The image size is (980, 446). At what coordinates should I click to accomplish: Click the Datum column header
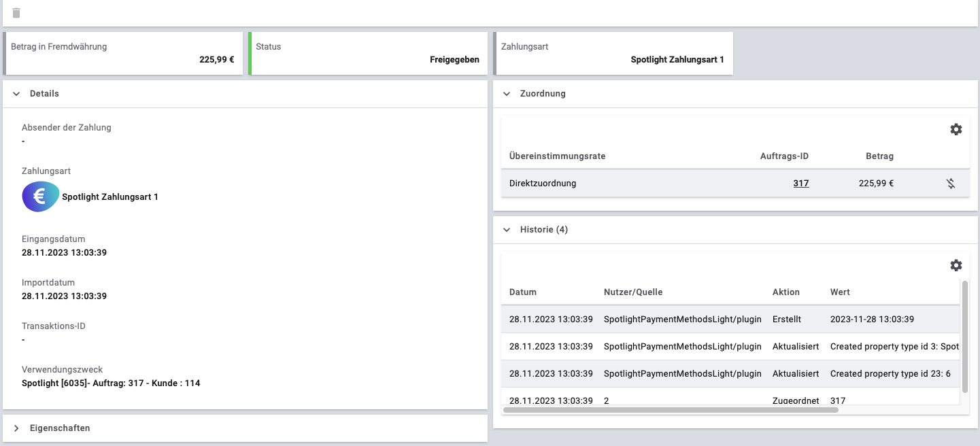523,292
